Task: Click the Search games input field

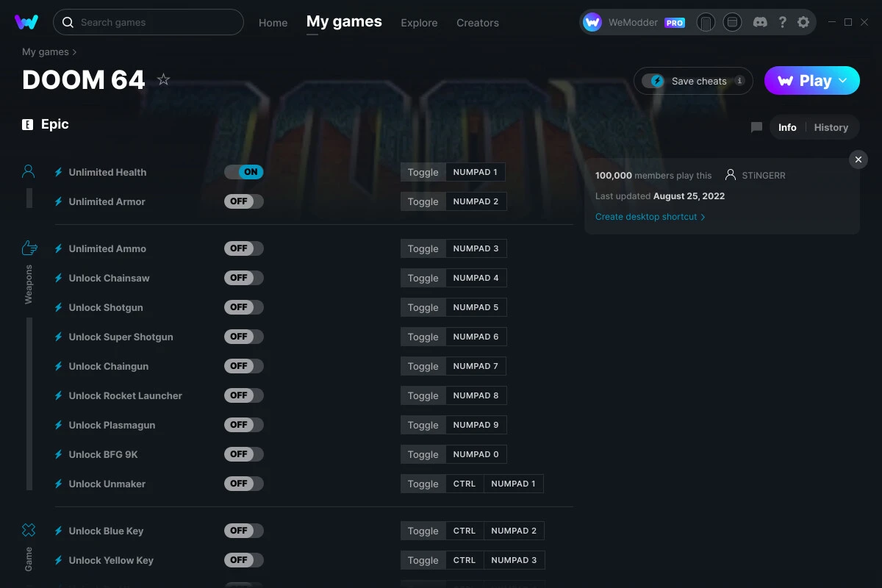Action: tap(148, 22)
